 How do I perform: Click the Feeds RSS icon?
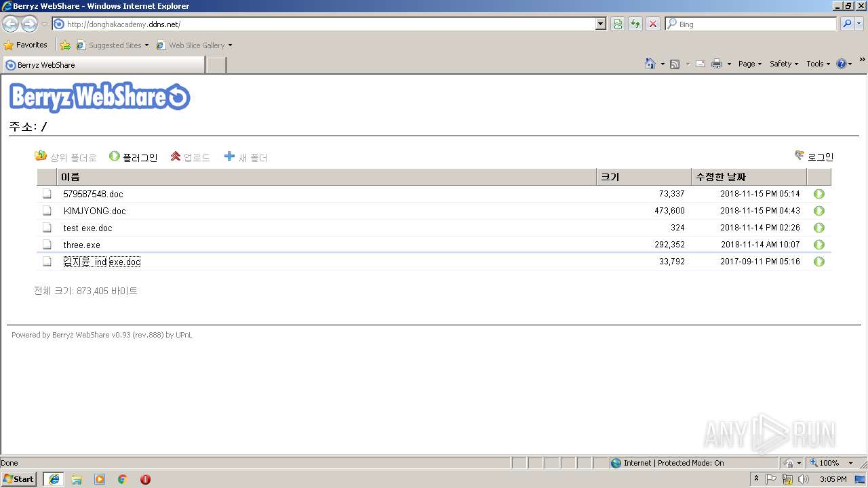675,64
